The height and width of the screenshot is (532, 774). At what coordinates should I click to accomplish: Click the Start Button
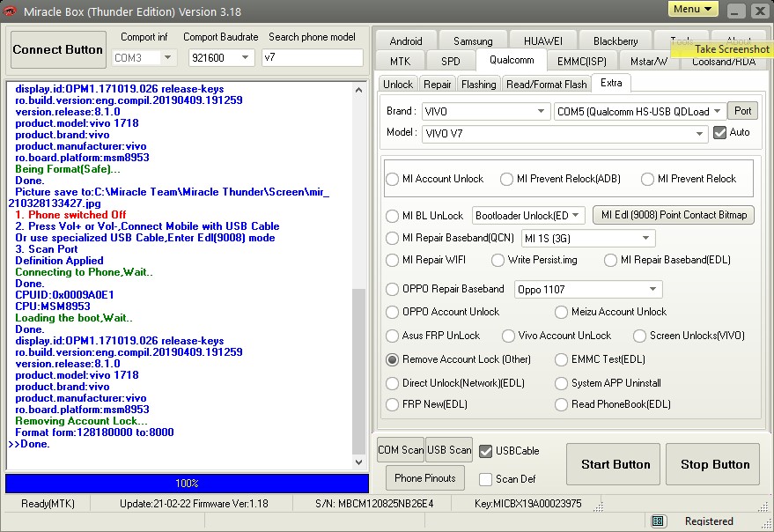(x=613, y=464)
